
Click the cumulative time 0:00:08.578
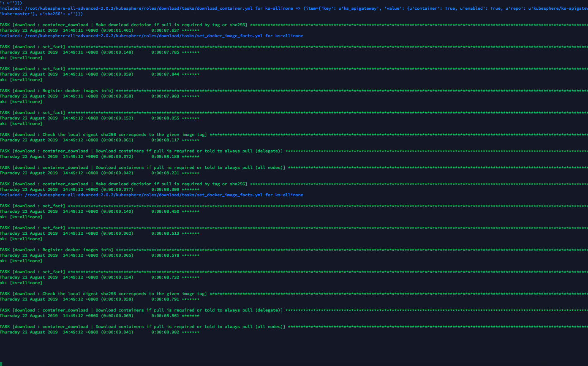pyautogui.click(x=165, y=255)
